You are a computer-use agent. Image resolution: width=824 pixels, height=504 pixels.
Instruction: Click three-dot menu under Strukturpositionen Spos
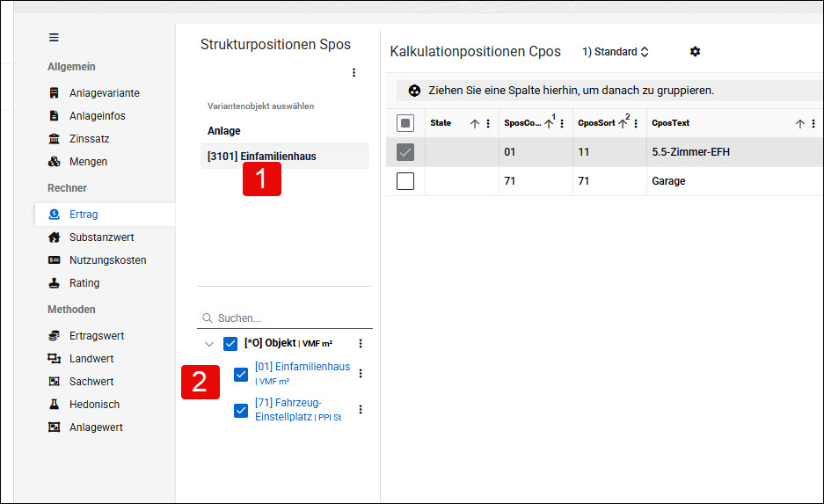click(354, 72)
